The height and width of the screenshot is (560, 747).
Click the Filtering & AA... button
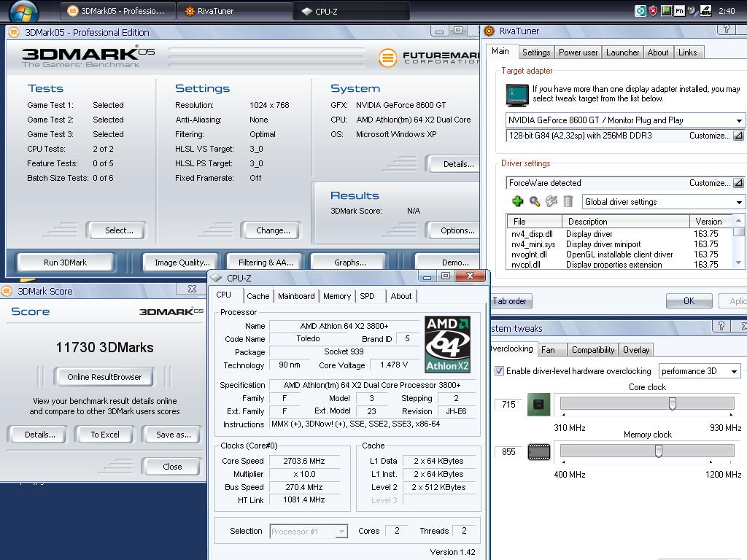click(266, 262)
